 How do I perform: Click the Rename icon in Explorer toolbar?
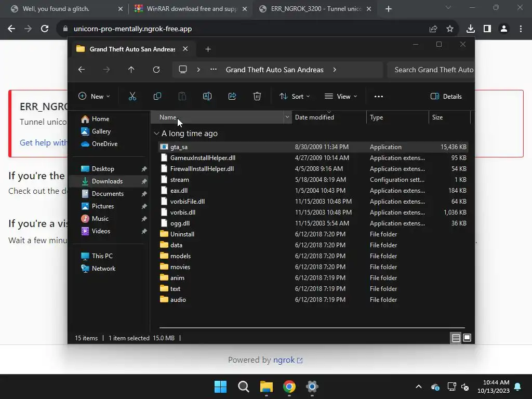(x=207, y=96)
